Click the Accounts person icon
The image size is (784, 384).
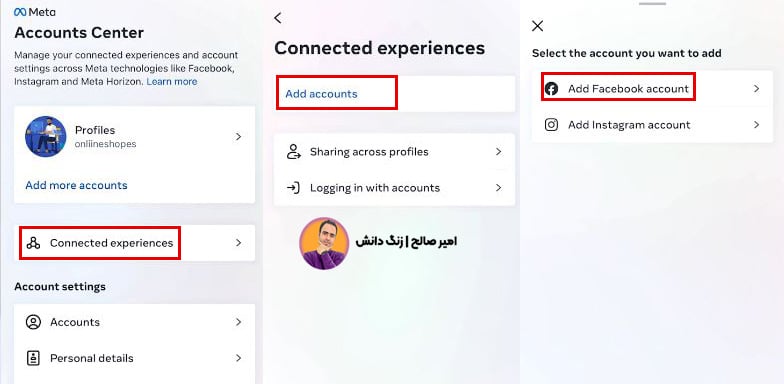[x=33, y=322]
